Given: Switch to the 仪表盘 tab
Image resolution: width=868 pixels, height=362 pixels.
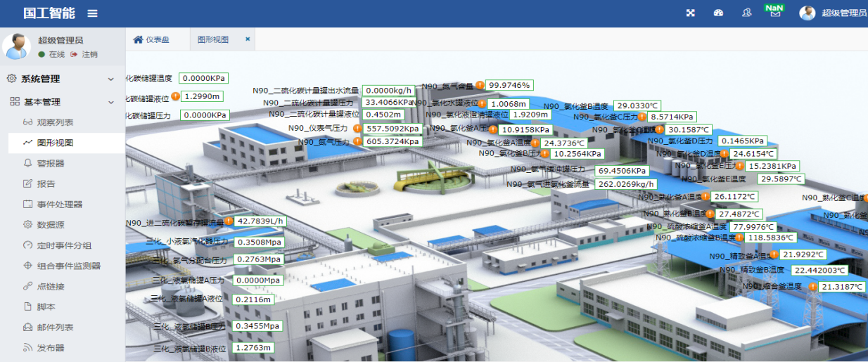Looking at the screenshot, I should point(151,39).
